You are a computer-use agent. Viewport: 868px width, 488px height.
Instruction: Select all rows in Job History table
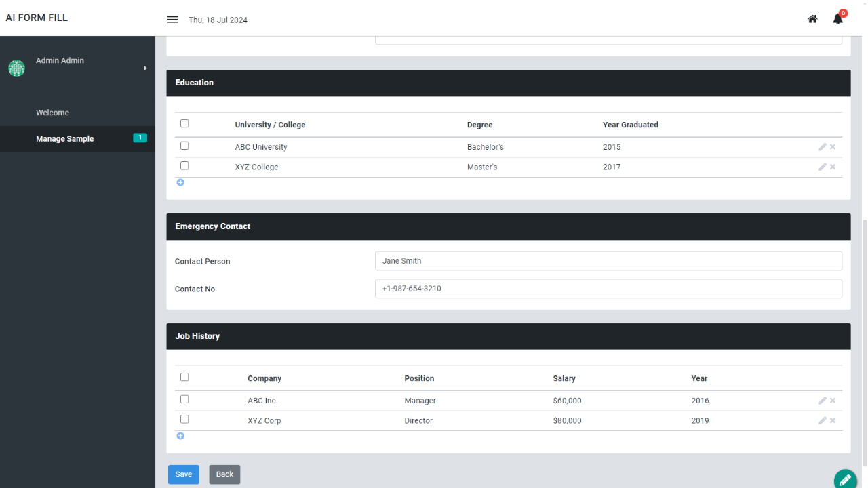184,377
